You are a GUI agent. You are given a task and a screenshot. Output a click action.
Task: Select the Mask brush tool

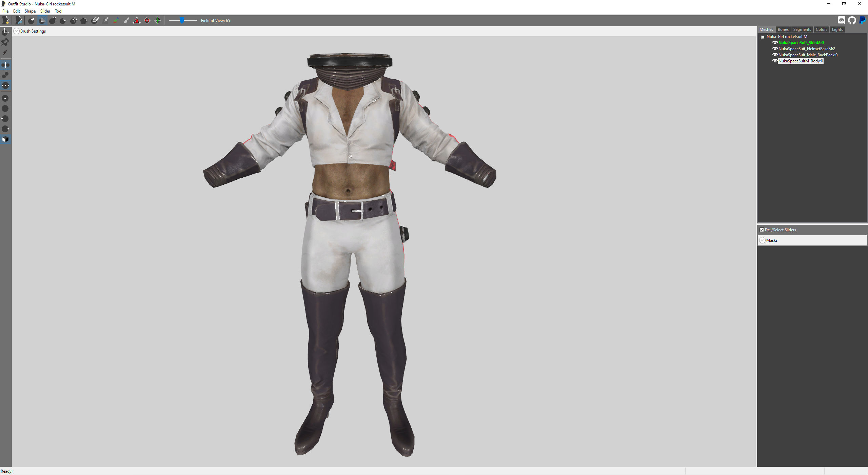[42, 21]
